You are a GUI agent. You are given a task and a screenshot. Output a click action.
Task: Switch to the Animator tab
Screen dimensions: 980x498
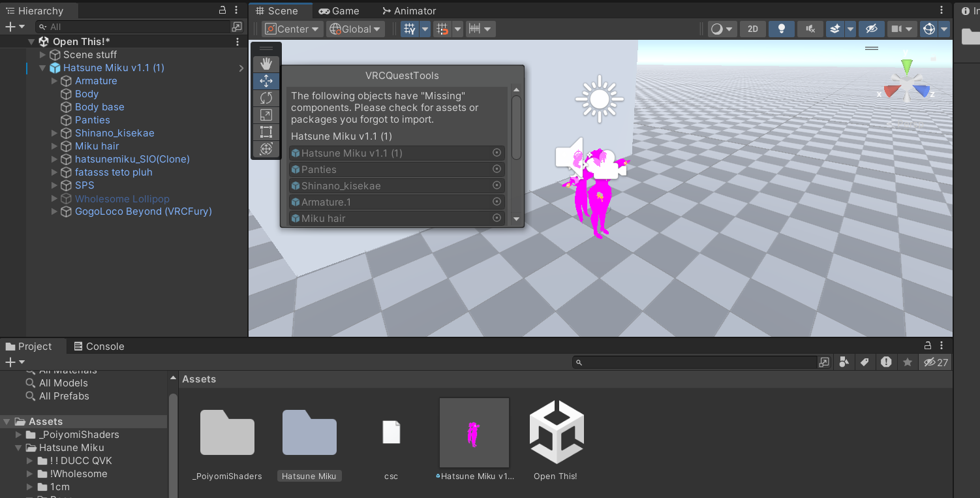pyautogui.click(x=409, y=11)
